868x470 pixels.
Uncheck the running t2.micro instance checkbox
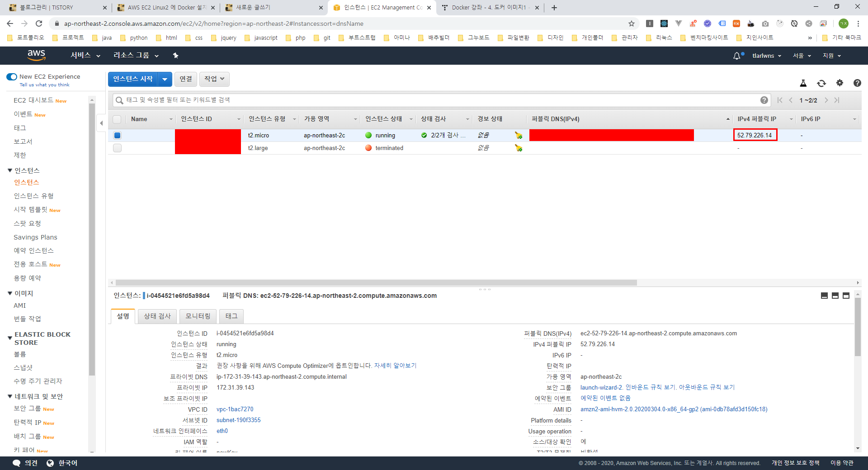click(117, 135)
